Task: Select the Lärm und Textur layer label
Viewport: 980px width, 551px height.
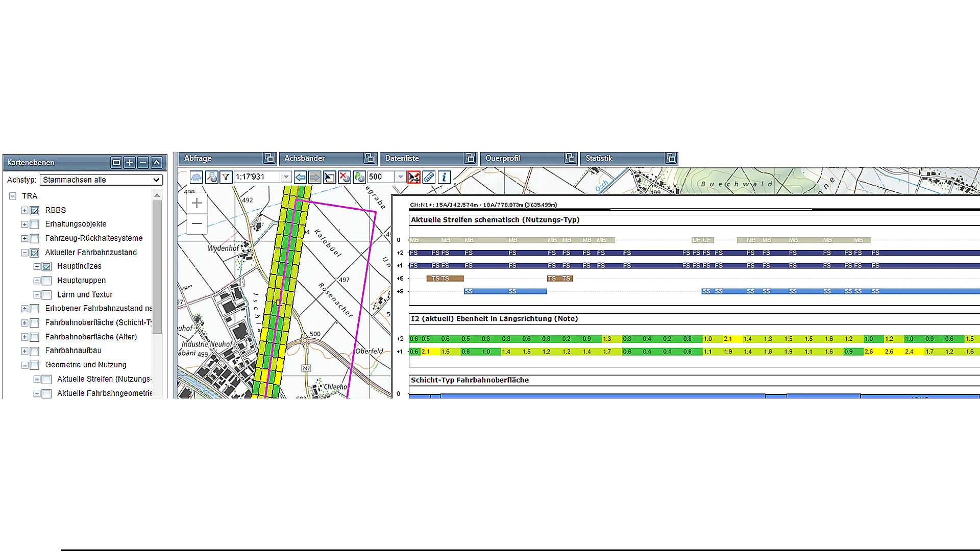Action: point(85,295)
